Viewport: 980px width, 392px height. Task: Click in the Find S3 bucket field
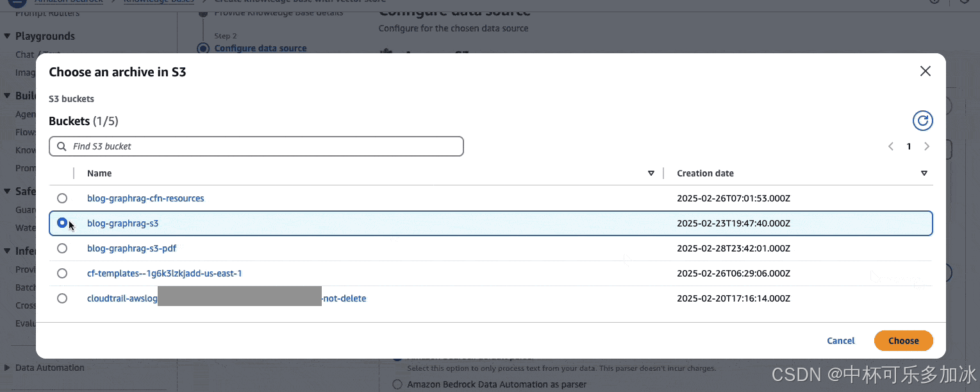click(256, 146)
